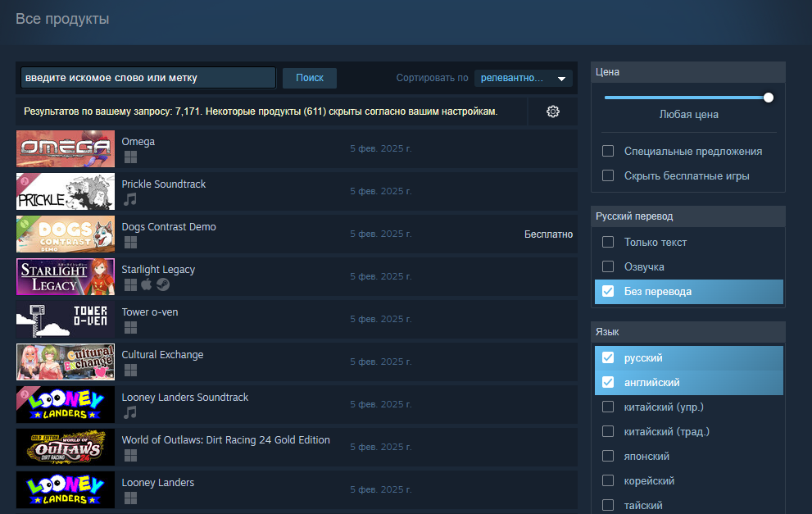Open Looney Landers Soundtrack thumbnail
The width and height of the screenshot is (812, 514).
tap(66, 404)
